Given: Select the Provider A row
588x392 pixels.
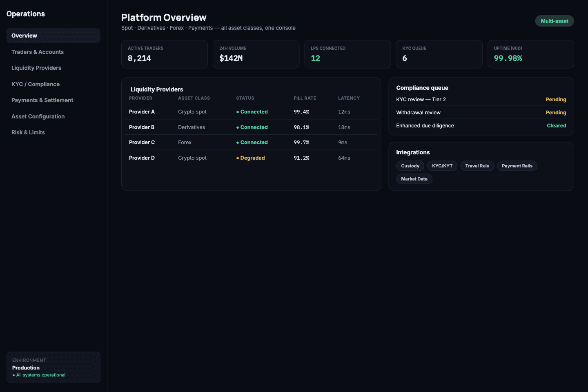Looking at the screenshot, I should point(251,112).
